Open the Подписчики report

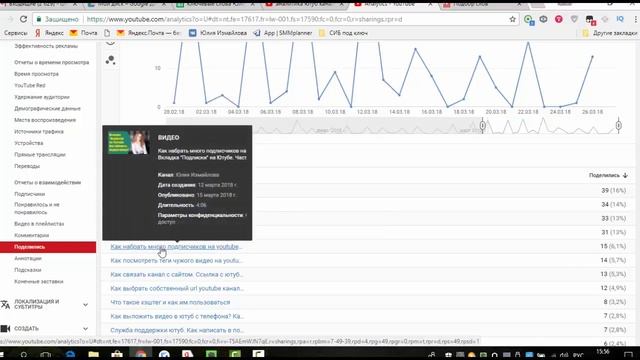29,194
